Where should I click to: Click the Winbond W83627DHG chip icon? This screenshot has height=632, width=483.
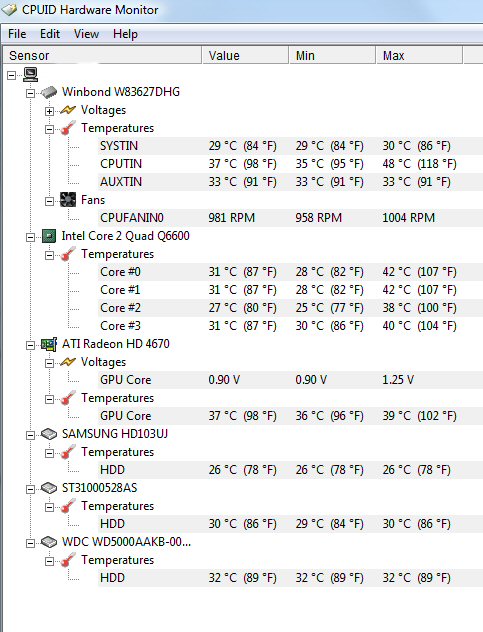(49, 92)
